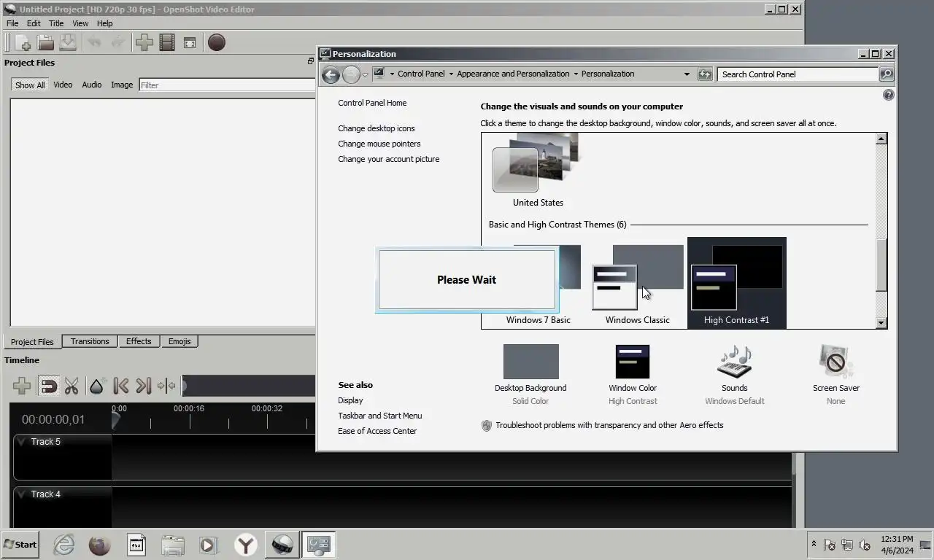
Task: Toggle the scissors Razor tool in timeline
Action: pos(72,386)
